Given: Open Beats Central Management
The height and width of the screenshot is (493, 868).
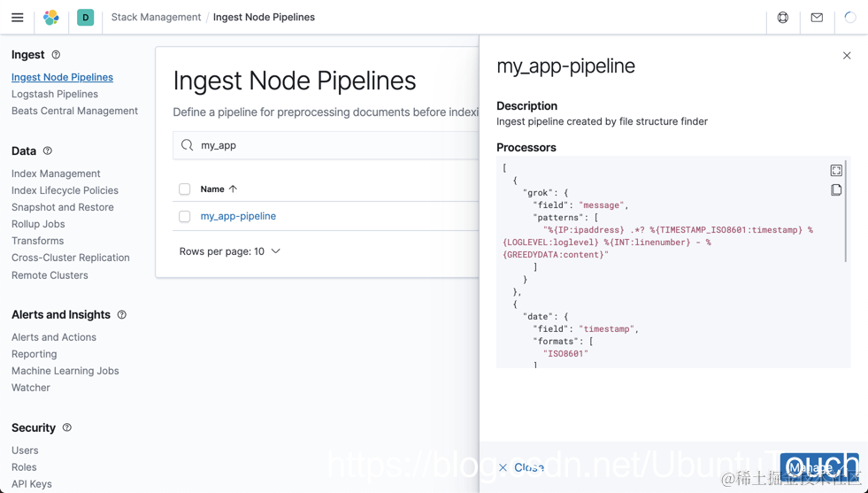Looking at the screenshot, I should [x=74, y=111].
